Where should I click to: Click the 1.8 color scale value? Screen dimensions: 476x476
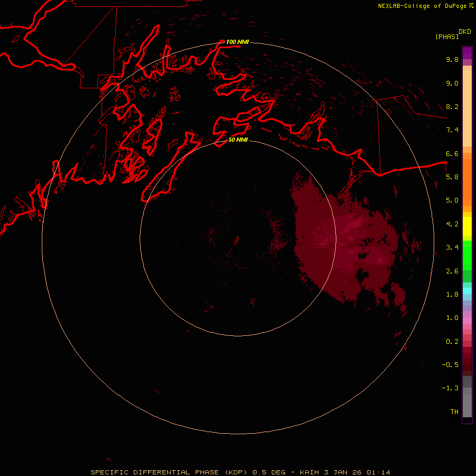(452, 294)
